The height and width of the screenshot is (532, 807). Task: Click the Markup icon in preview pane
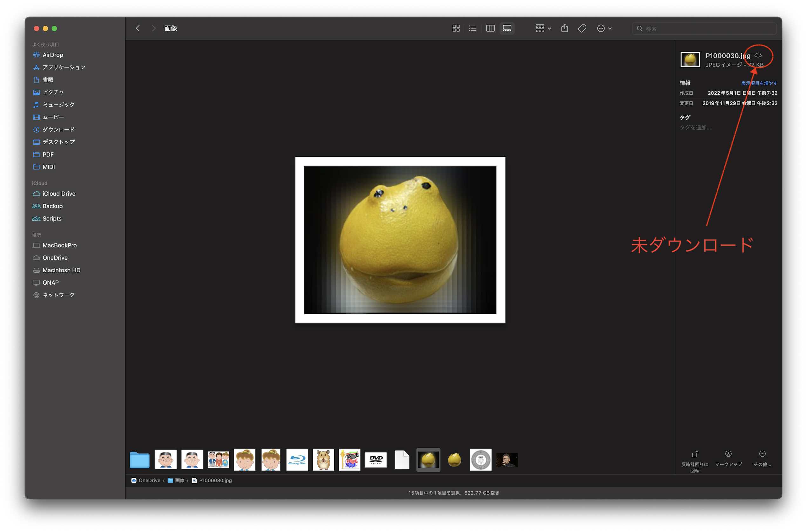pos(728,454)
